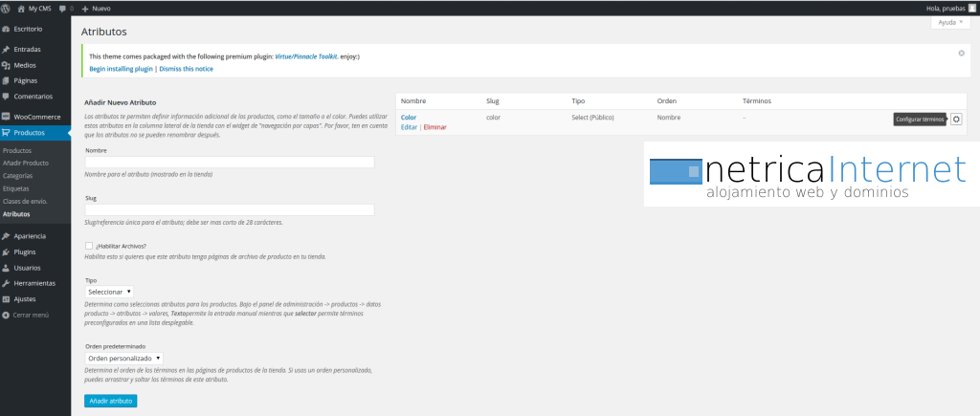Click the Begin installing plugin link
This screenshot has height=416, width=980.
[121, 69]
